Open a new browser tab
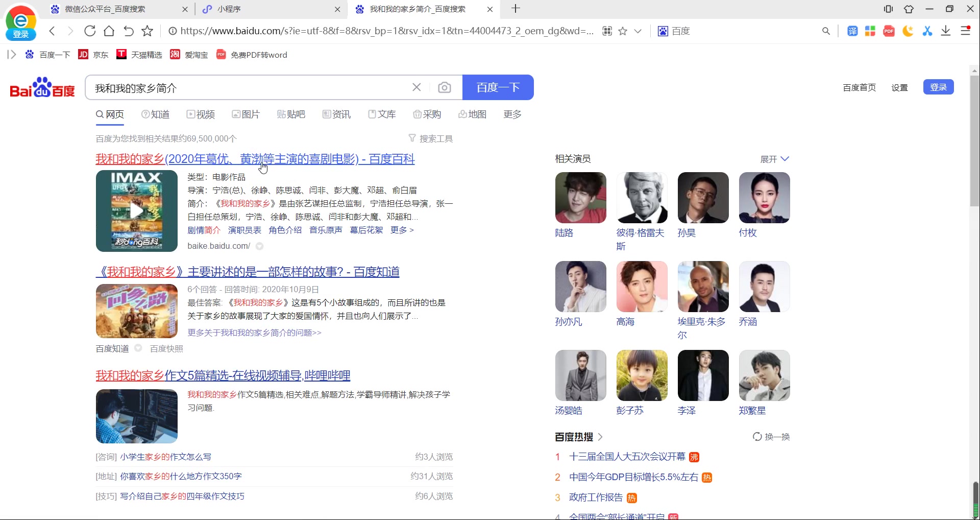 pyautogui.click(x=516, y=9)
